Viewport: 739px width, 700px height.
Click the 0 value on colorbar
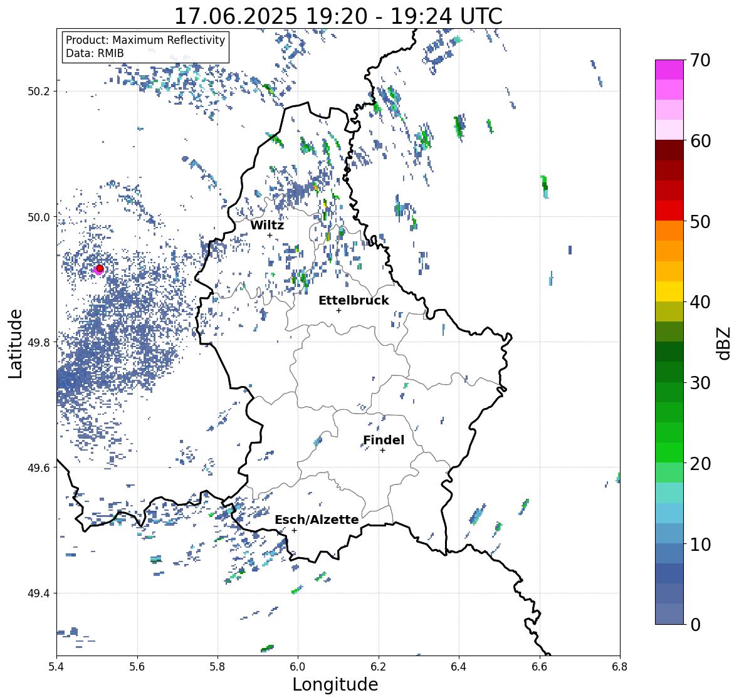[x=695, y=625]
